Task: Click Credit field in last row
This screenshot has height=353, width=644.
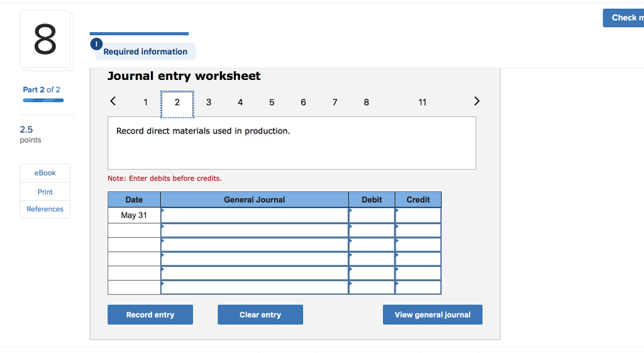Action: [x=418, y=288]
